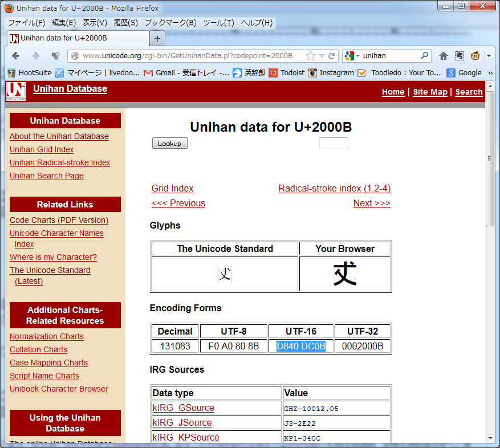The height and width of the screenshot is (448, 500).
Task: Open Unihan Search Page link
Action: 47,176
